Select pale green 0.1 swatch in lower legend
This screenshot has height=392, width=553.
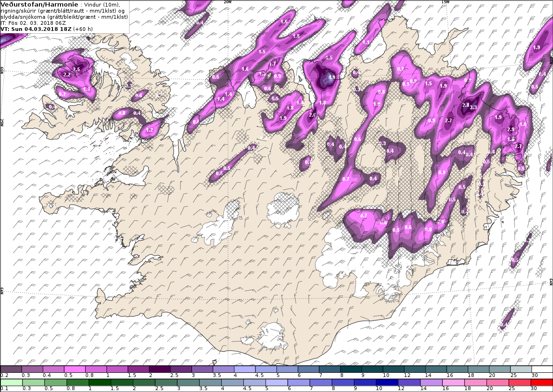(11, 383)
